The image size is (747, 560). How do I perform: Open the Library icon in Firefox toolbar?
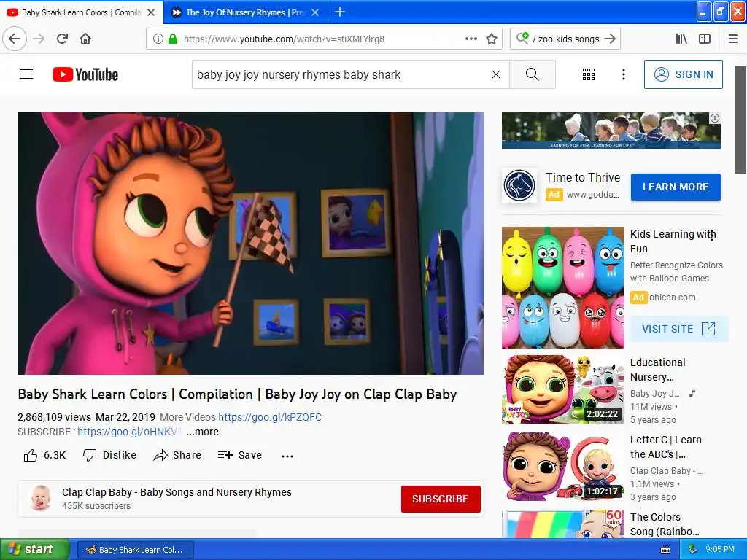(682, 39)
